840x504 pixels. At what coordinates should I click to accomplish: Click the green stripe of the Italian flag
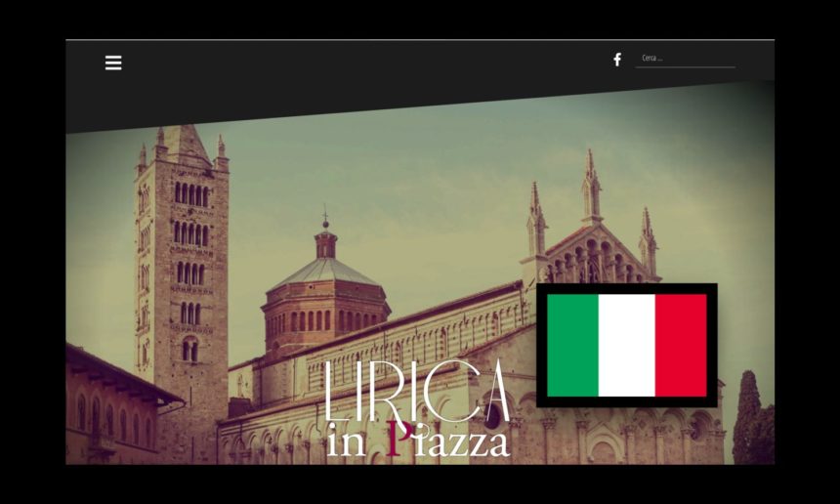[x=572, y=345]
